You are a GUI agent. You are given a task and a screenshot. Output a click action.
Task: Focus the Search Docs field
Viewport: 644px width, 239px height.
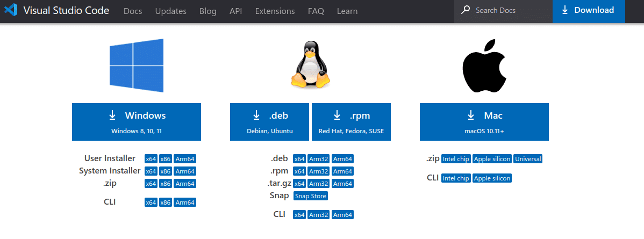pyautogui.click(x=503, y=11)
